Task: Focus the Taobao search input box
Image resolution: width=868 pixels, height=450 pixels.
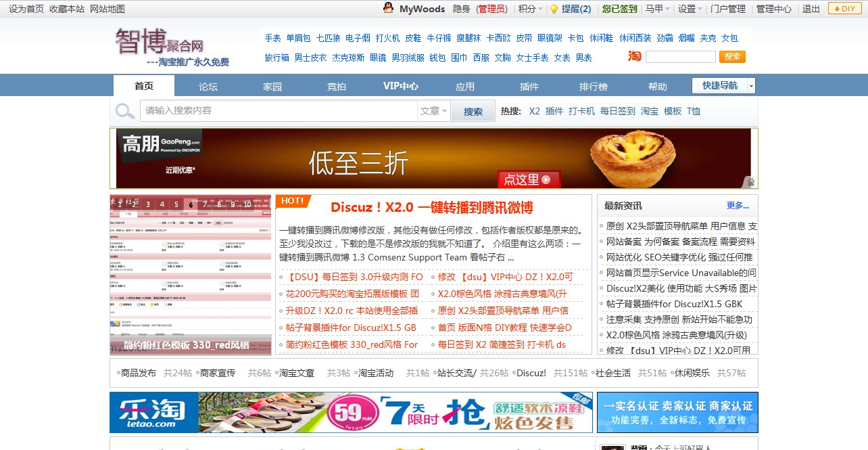Action: (x=680, y=57)
